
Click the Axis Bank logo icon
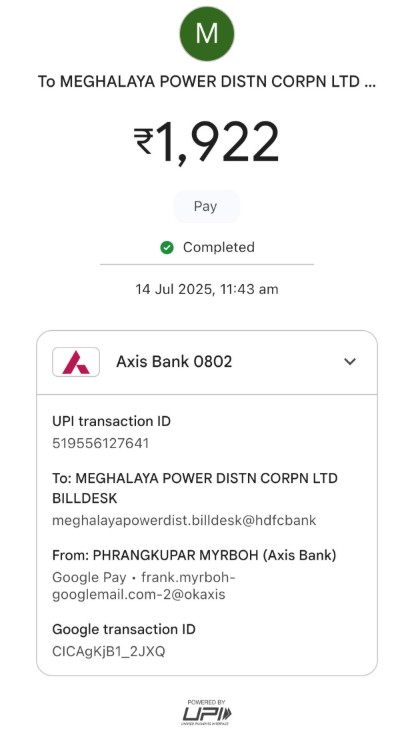(76, 362)
